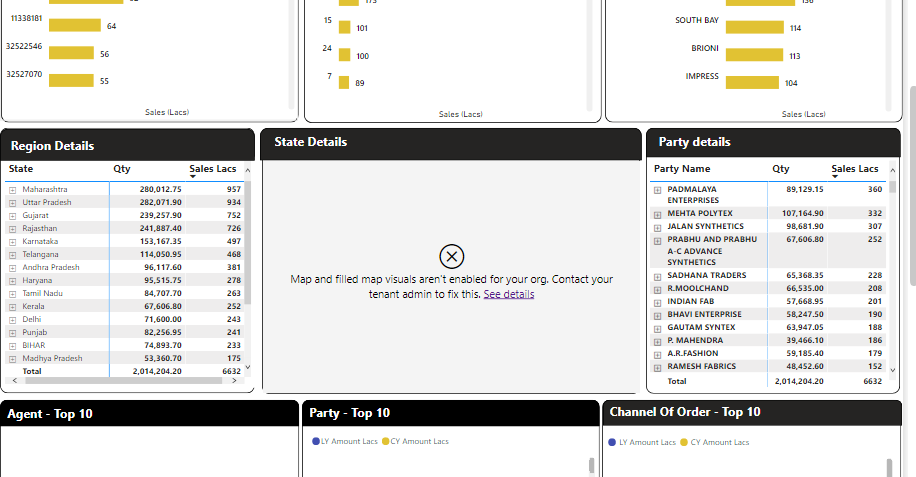Screen dimensions: 916x477
Task: Select the 11338181 bar with value 64
Action: pyautogui.click(x=75, y=25)
